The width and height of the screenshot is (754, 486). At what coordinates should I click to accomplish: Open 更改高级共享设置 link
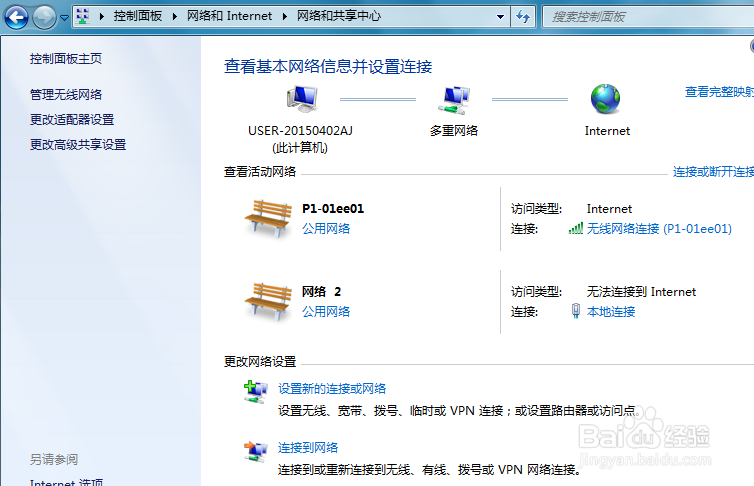[x=78, y=145]
